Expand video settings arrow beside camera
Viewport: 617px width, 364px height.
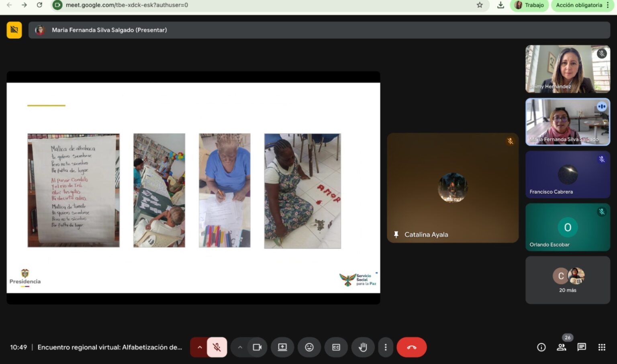click(240, 347)
